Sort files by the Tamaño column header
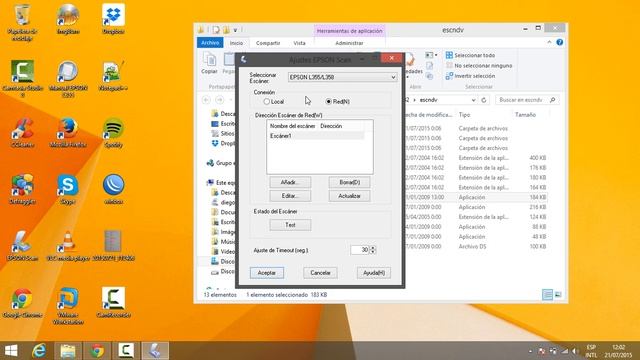640x360 pixels. (x=525, y=115)
